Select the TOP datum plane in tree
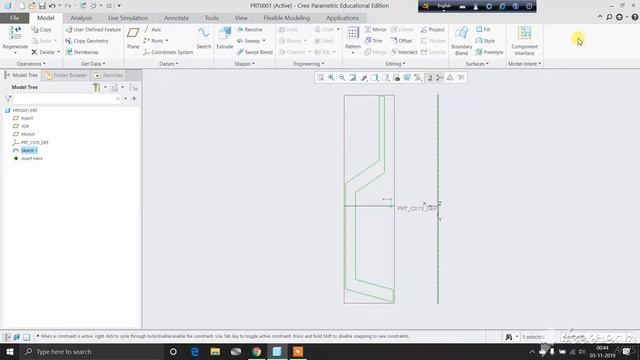Viewport: 640px width, 360px height. click(21, 126)
